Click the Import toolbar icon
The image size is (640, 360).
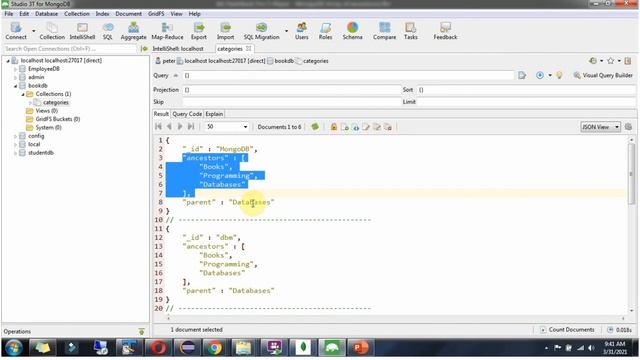pos(225,31)
